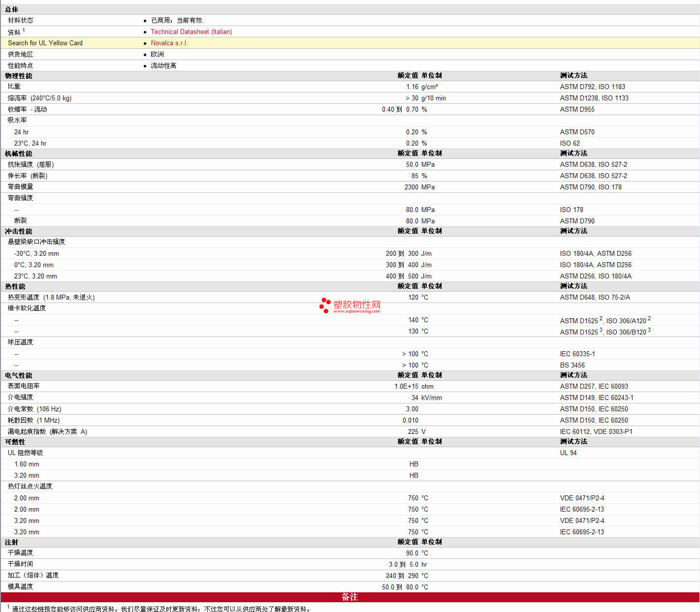700x612 pixels.
Task: Select the 流动性高 feature entry
Action: click(x=163, y=66)
